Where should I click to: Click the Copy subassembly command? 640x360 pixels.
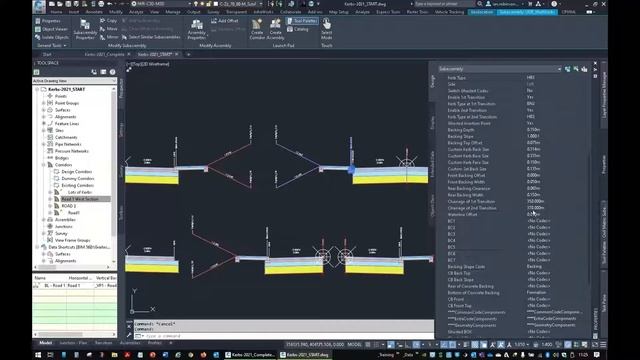pos(109,21)
